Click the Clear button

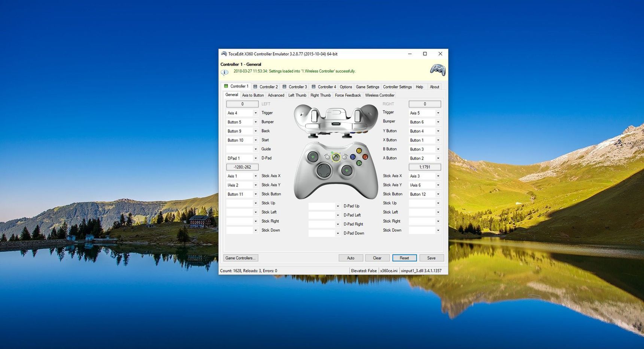(x=377, y=258)
